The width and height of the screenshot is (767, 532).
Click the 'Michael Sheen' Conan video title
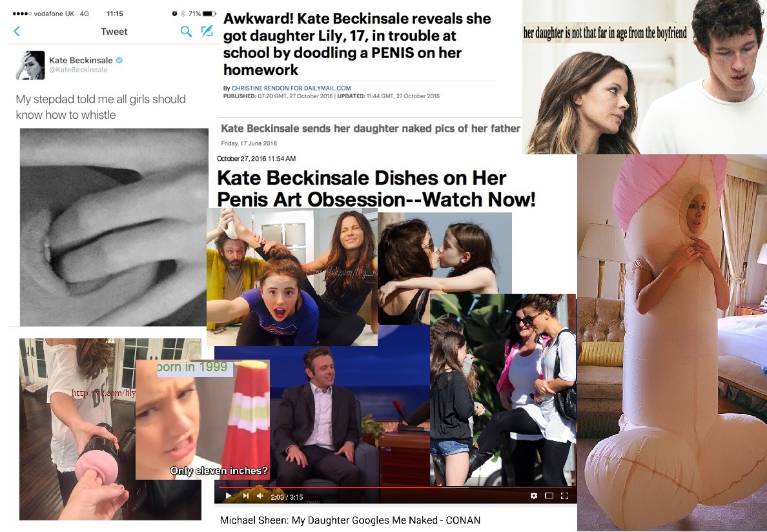(x=350, y=520)
